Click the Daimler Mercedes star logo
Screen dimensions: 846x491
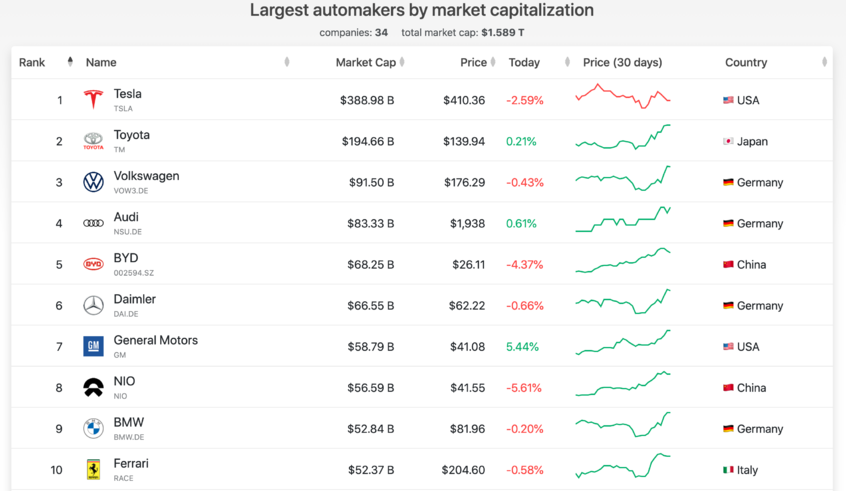[x=93, y=306]
